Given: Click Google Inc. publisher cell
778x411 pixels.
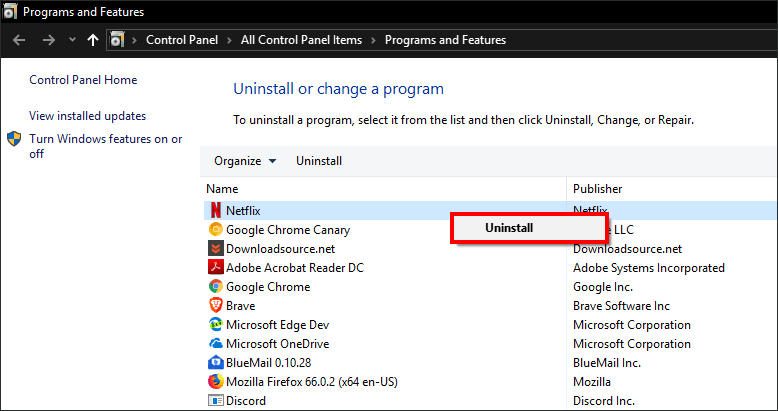Looking at the screenshot, I should (x=603, y=287).
